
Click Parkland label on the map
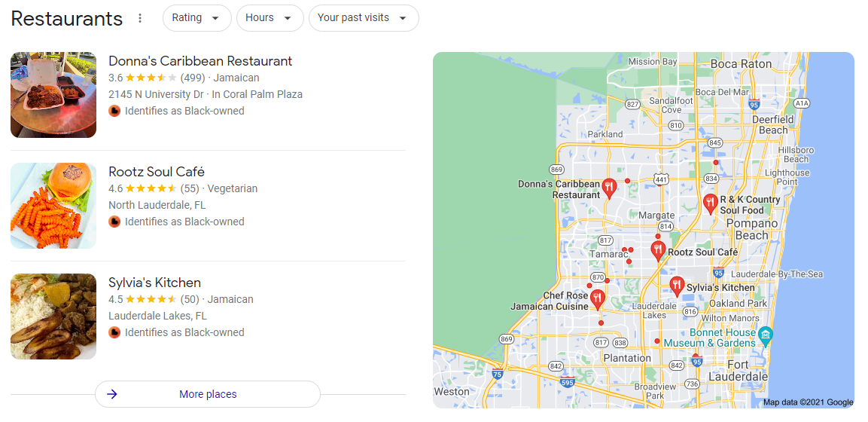tap(605, 134)
